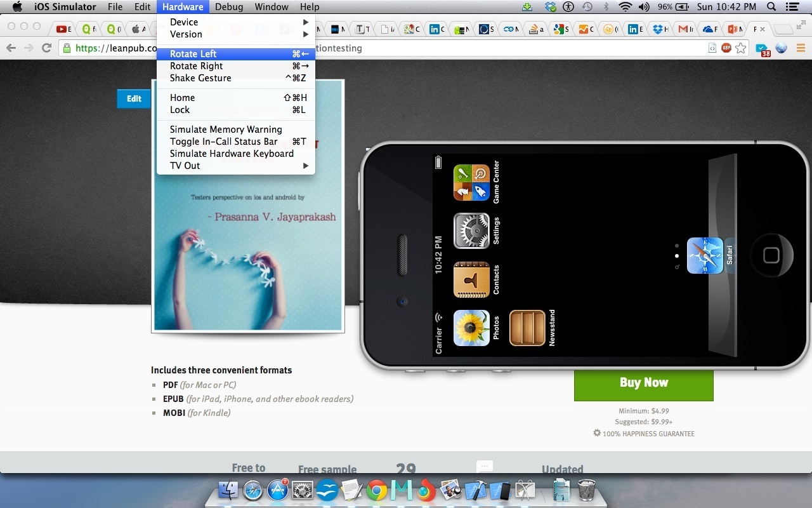This screenshot has height=508, width=812.
Task: Click the green Buy Now button
Action: point(643,383)
